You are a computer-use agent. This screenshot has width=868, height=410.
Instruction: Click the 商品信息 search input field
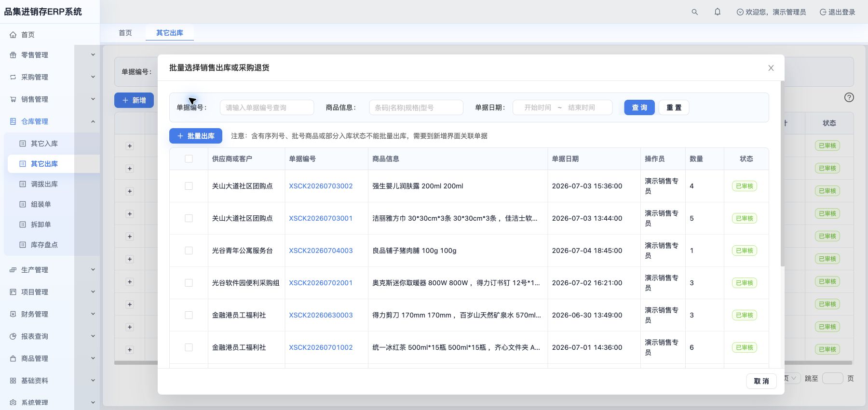(416, 107)
